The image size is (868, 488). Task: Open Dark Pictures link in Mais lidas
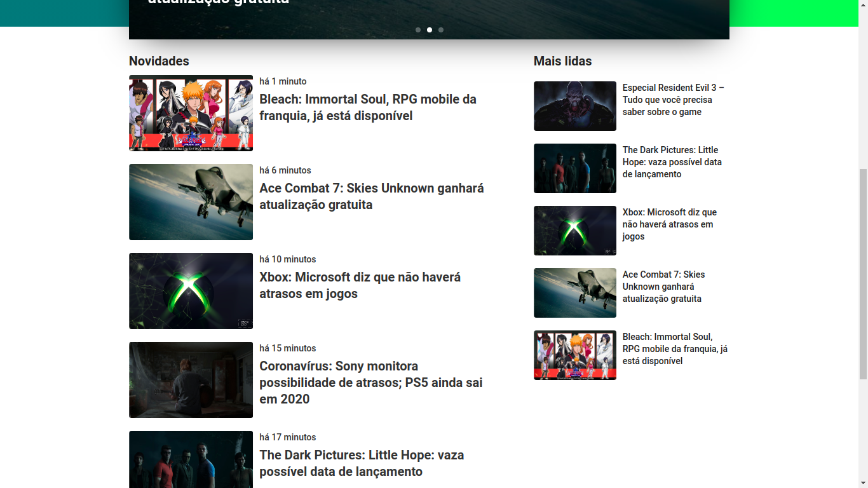(x=672, y=162)
